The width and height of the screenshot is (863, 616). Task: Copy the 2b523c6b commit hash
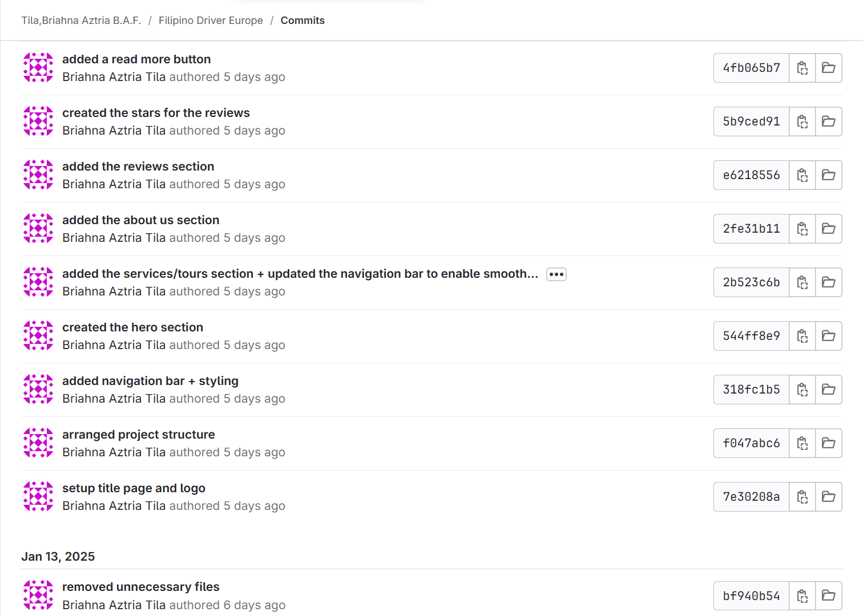point(802,282)
